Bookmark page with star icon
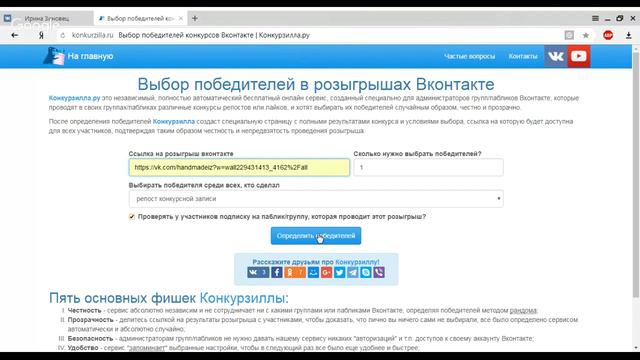Screen dimensions: 640x360 [586, 36]
